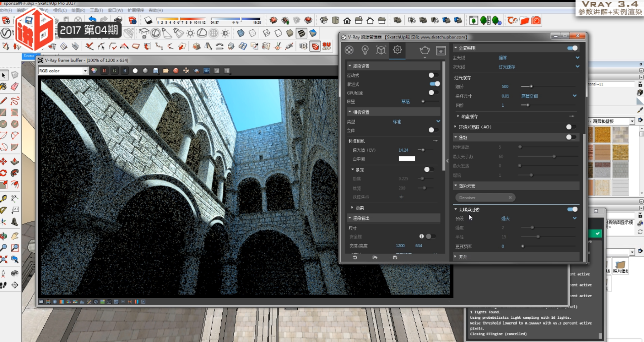Enable the GPU加速 toggle
This screenshot has width=644, height=342.
[433, 93]
